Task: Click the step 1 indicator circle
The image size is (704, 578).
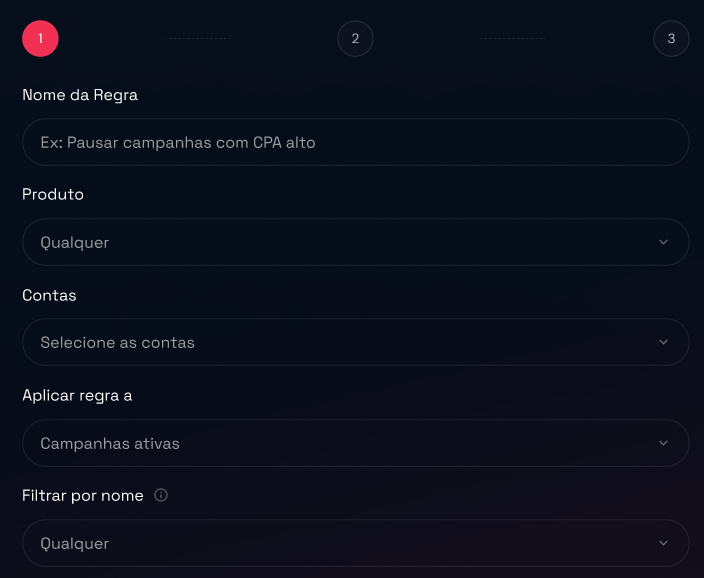Action: coord(40,39)
